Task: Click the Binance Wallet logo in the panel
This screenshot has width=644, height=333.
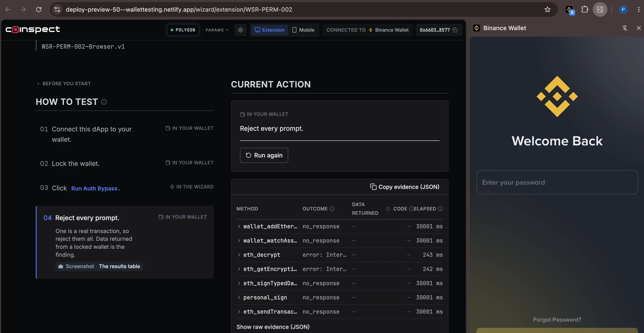Action: coord(557,96)
